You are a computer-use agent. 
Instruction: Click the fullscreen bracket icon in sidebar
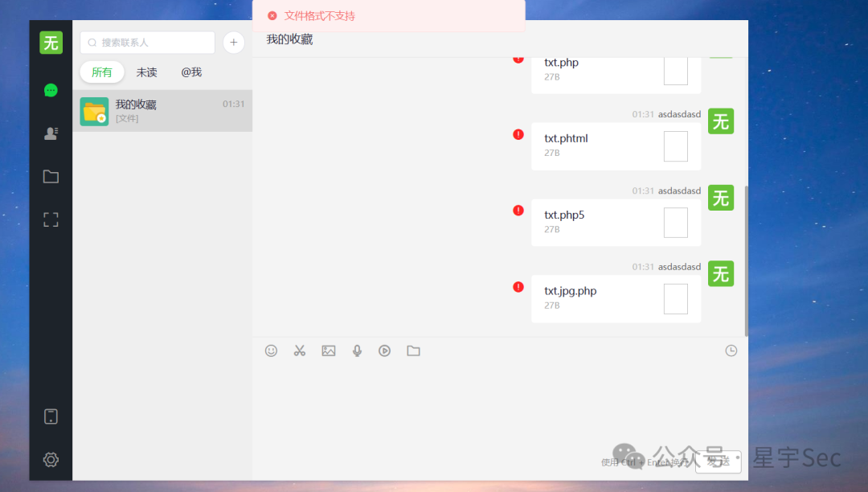(x=51, y=219)
